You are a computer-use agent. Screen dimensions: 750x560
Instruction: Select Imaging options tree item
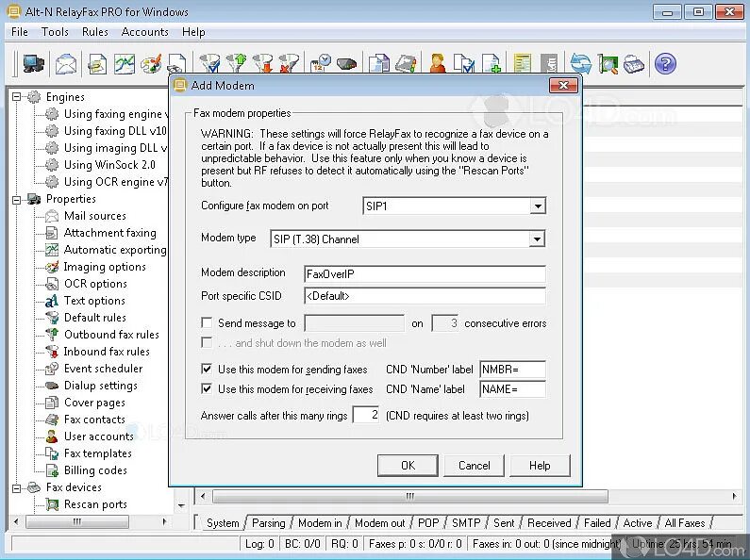(105, 267)
